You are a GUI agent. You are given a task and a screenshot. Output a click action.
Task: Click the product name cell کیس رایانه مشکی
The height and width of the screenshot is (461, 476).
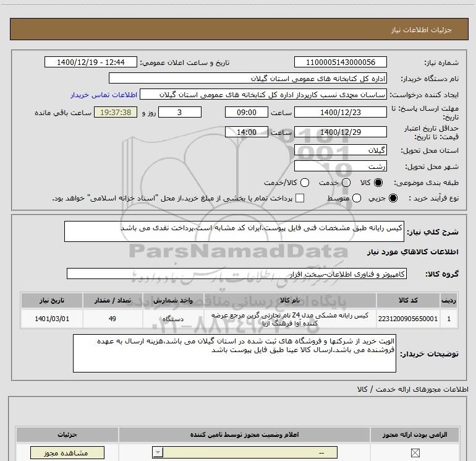pos(290,319)
